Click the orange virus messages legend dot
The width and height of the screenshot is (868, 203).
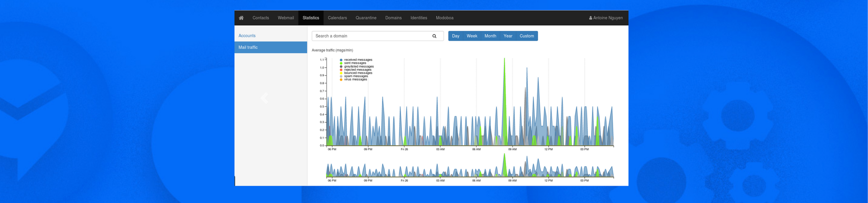(x=341, y=79)
